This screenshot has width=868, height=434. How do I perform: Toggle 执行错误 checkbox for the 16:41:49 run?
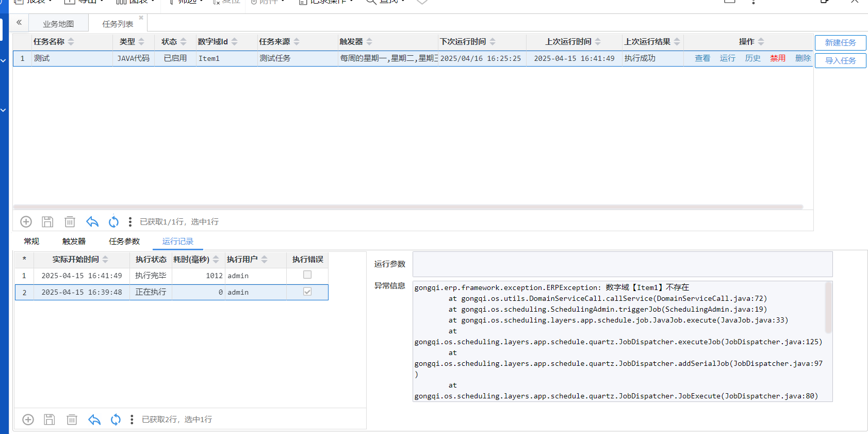(x=307, y=275)
